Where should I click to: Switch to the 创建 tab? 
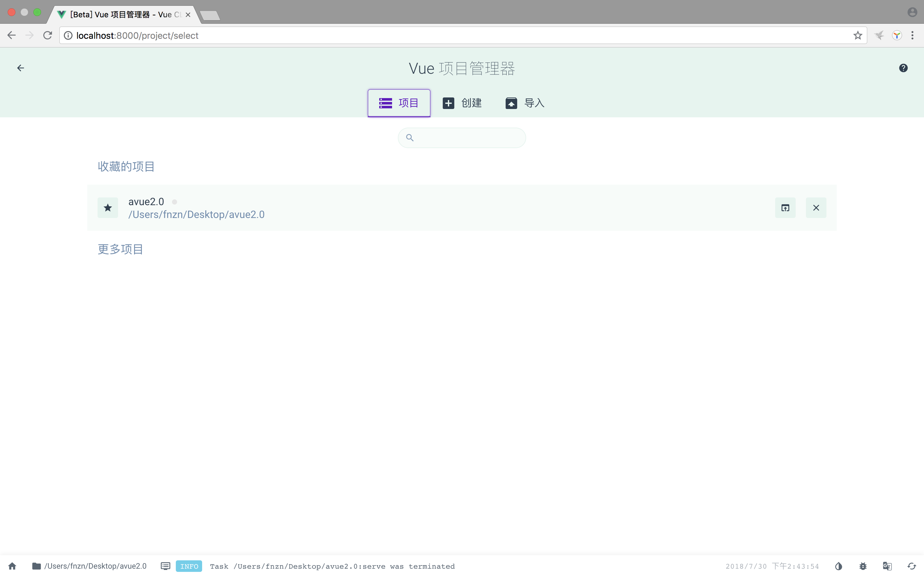coord(462,103)
